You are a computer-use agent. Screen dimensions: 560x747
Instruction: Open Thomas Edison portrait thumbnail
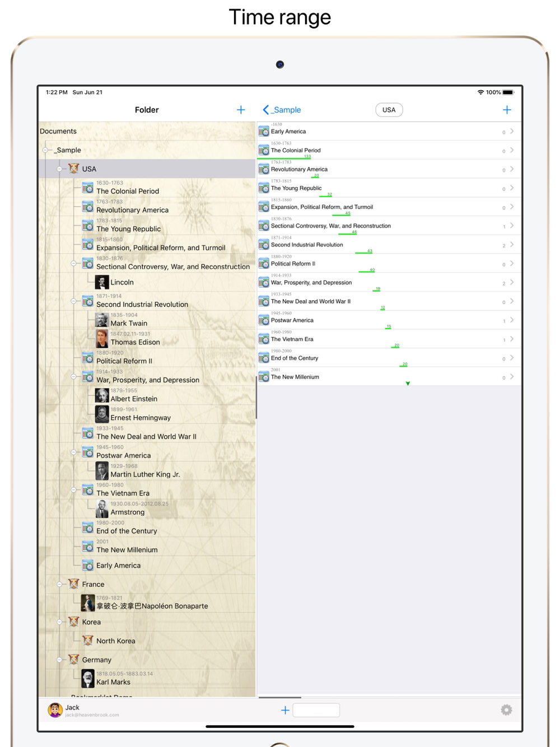point(102,339)
